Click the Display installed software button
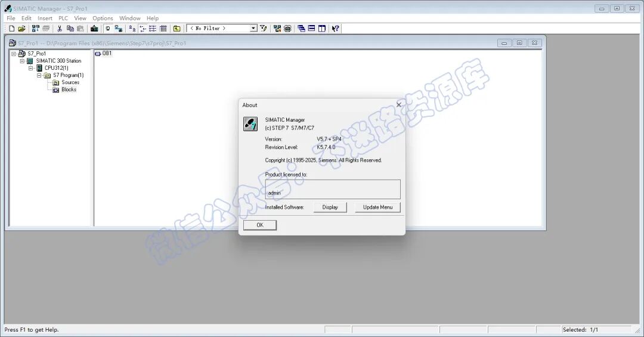Viewport: 644px width, 337px height. point(330,207)
